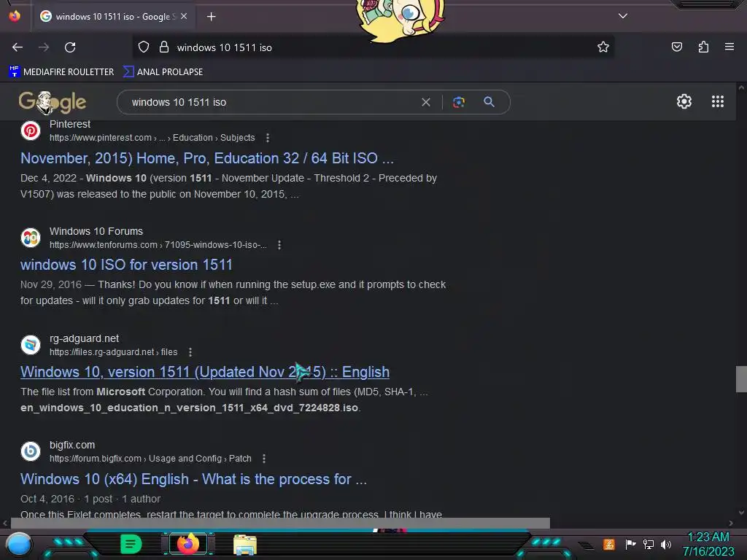Image resolution: width=747 pixels, height=560 pixels.
Task: Click into the Google search input field
Action: tap(271, 102)
